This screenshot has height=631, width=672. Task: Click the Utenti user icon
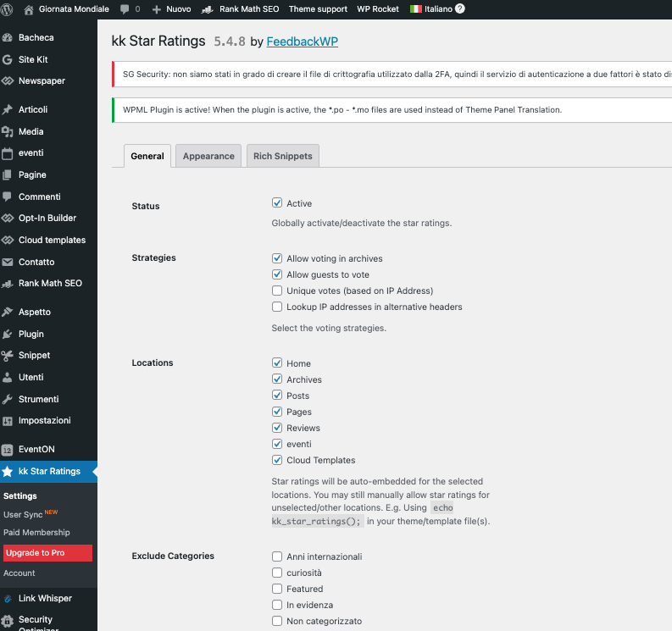(x=7, y=378)
